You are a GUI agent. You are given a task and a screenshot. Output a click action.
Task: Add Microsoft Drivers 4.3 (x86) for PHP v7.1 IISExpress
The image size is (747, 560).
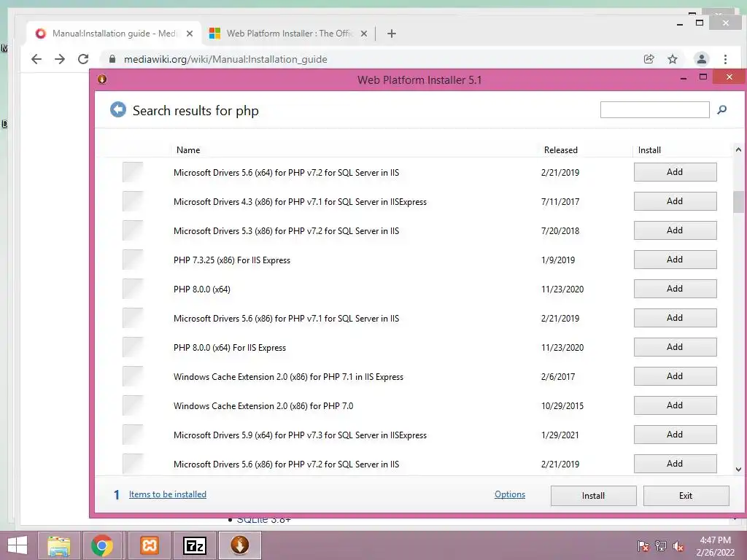coord(675,201)
